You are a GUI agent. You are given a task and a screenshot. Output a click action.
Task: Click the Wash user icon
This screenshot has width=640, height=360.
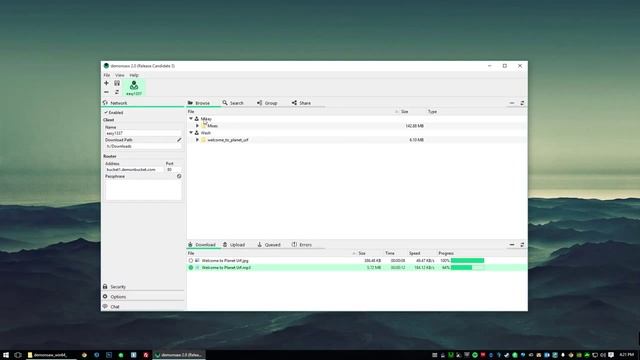tap(197, 133)
